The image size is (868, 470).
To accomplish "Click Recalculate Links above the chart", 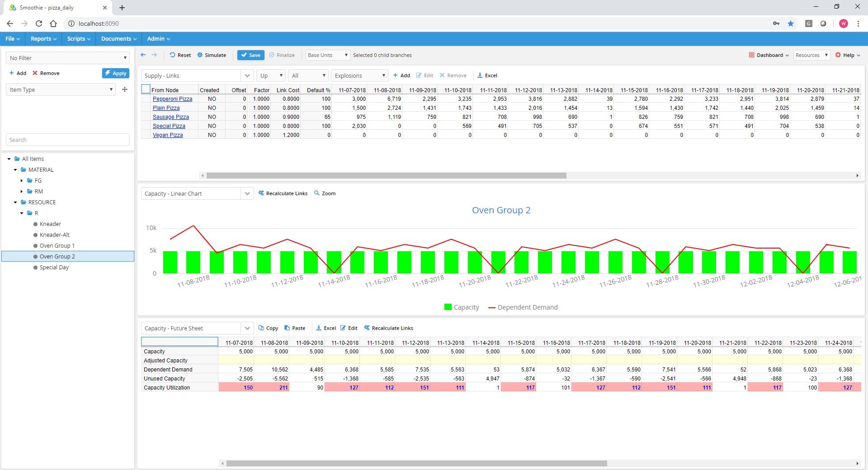I will 283,193.
